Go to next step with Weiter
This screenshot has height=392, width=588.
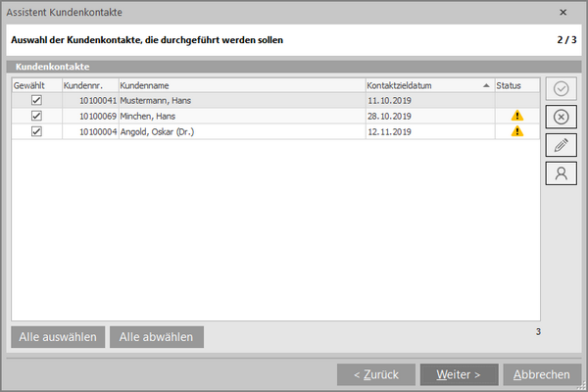459,374
